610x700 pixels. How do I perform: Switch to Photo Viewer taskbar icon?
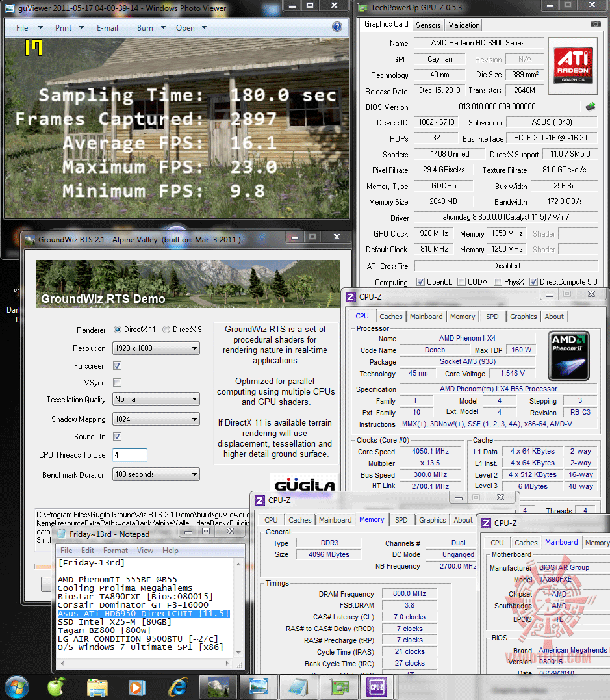259,687
